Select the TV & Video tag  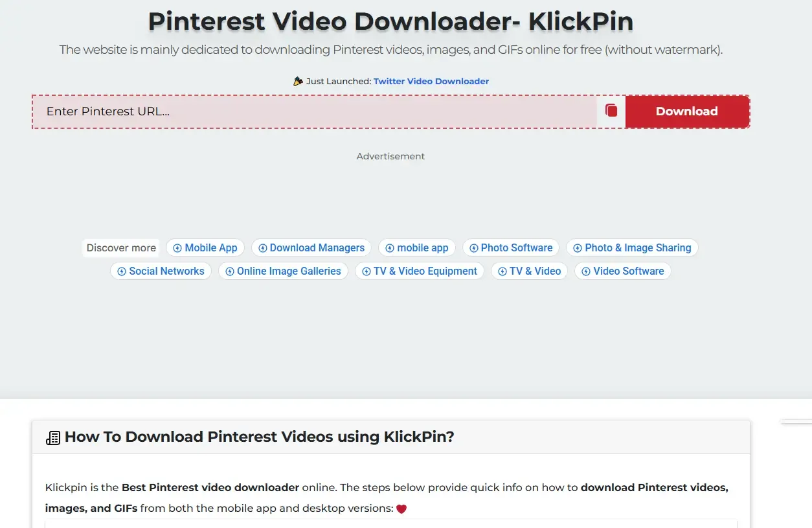[529, 271]
